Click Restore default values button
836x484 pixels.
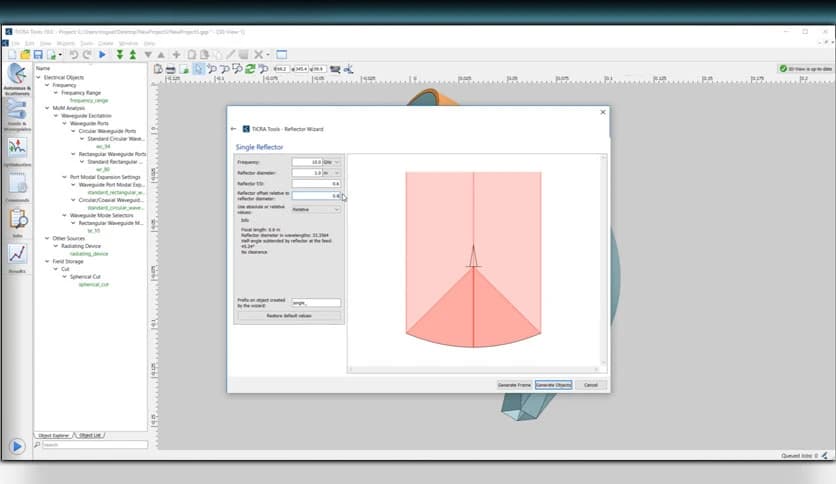click(x=289, y=315)
